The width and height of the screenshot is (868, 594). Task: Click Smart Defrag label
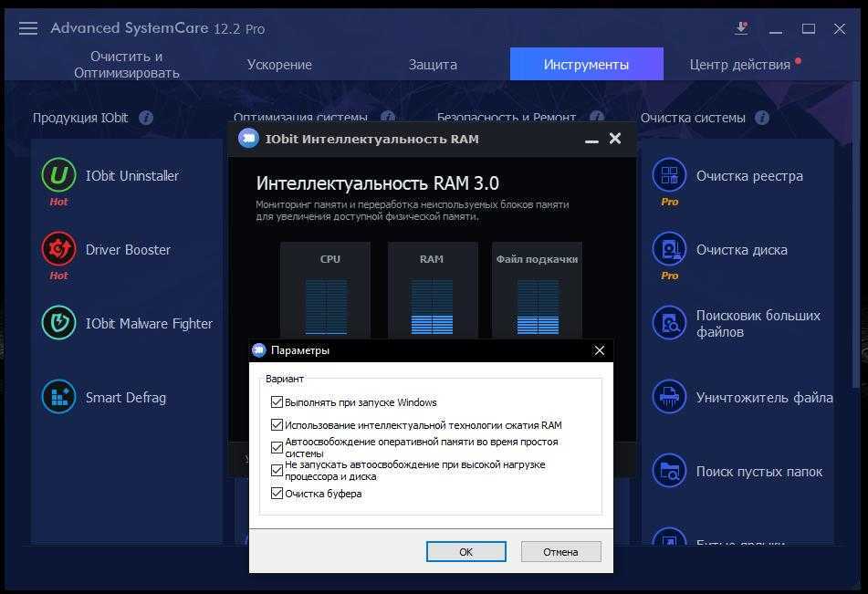tap(126, 398)
